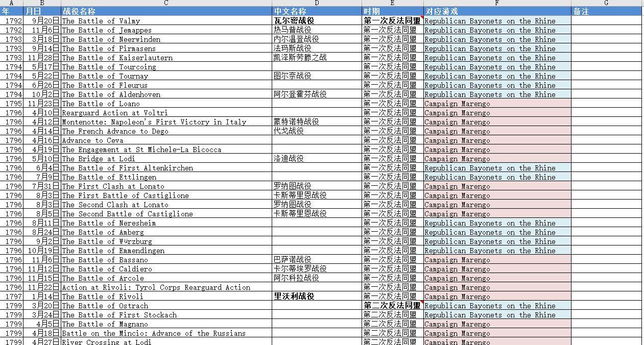Click date cell 1月14日
Viewport: 644px width, 345px height.
point(42,297)
